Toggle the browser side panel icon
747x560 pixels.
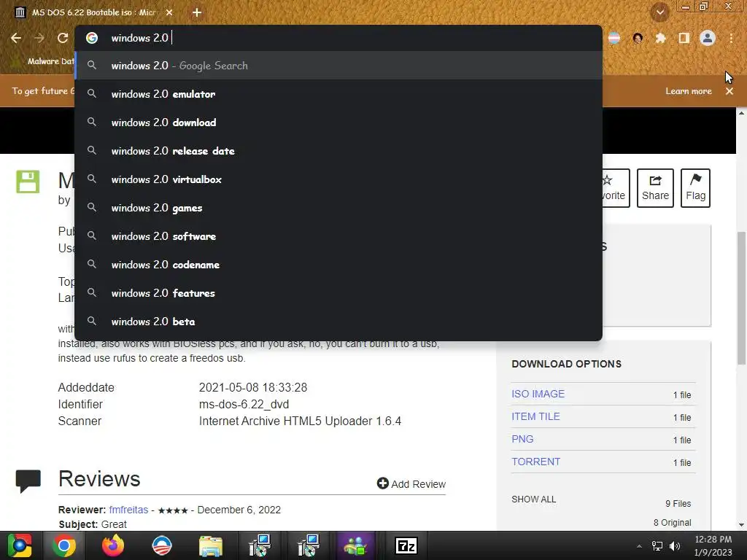click(x=684, y=38)
